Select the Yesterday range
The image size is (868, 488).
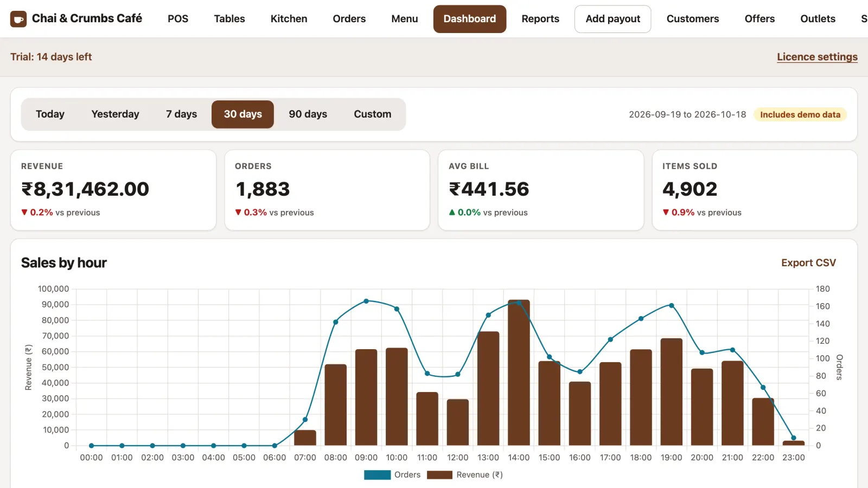(x=115, y=114)
